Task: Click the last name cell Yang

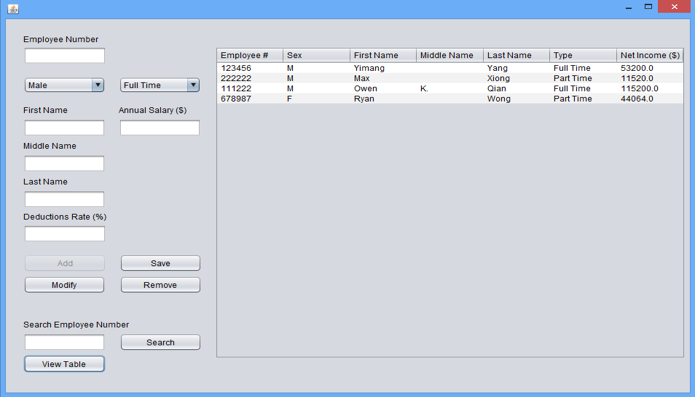Action: pos(516,68)
